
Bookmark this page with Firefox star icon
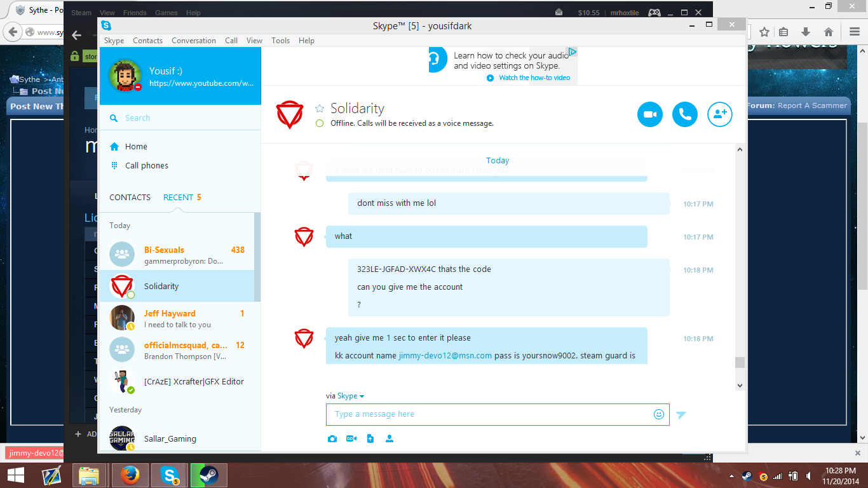[764, 32]
